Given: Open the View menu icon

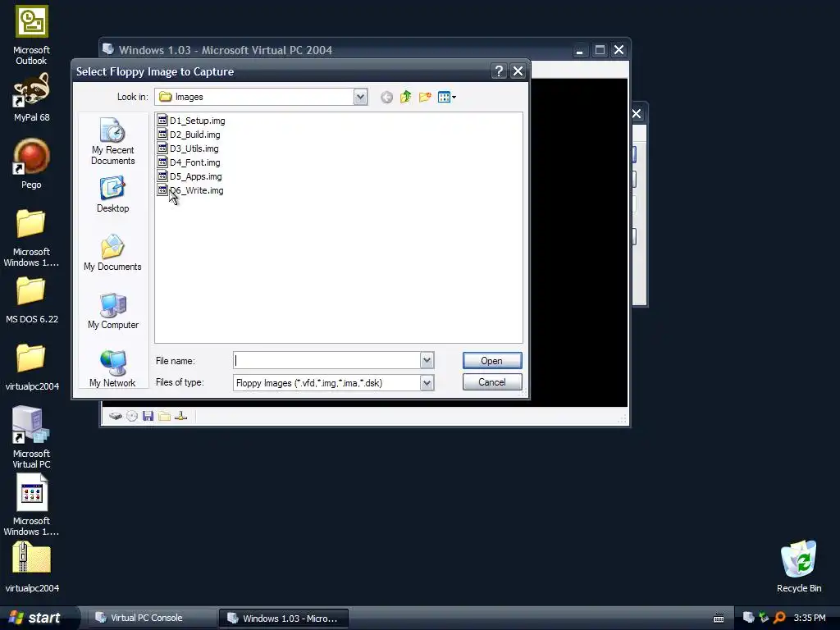Looking at the screenshot, I should (x=446, y=97).
